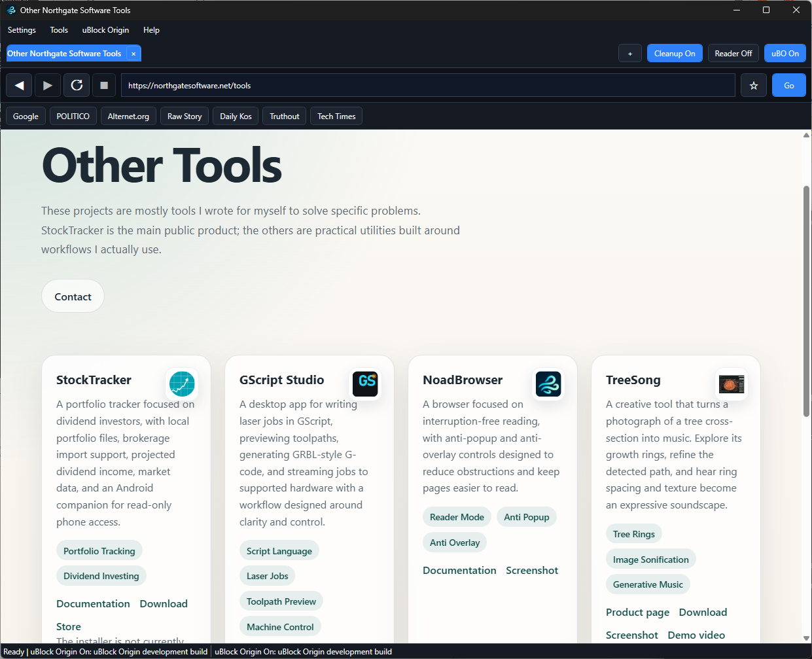Screen dimensions: 812x659
Task: Click the Generative Music tag
Action: pos(648,584)
